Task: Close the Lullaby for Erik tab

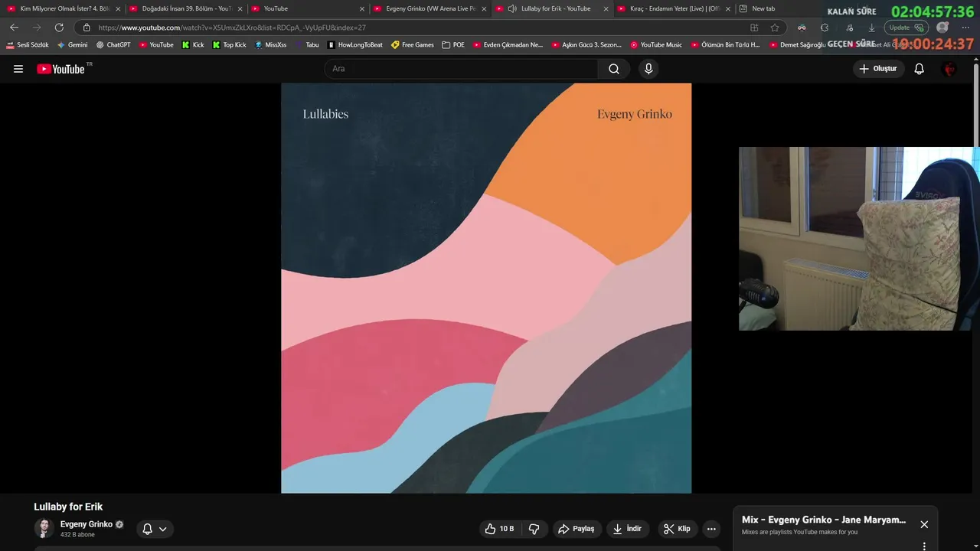Action: 606,9
